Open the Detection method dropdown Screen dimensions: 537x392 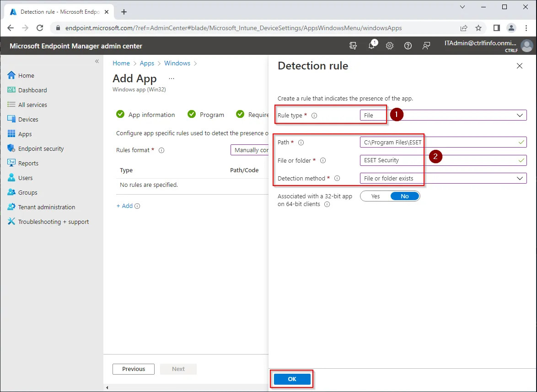click(443, 178)
